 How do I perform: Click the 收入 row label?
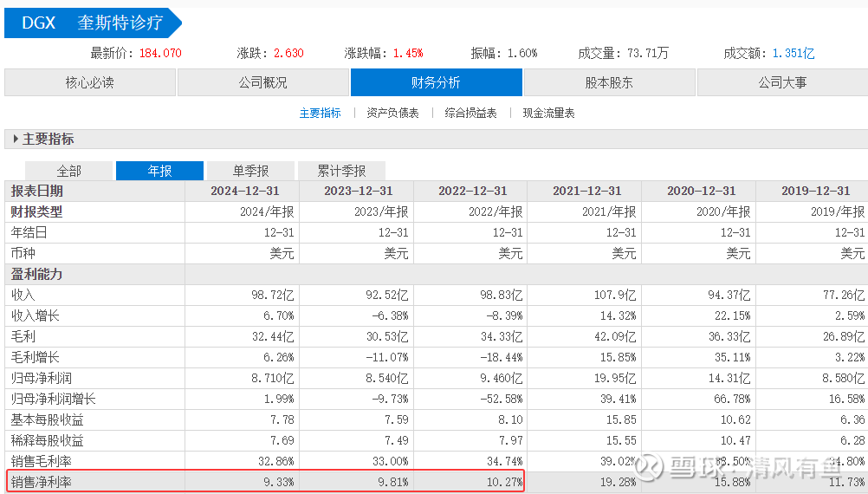click(23, 296)
